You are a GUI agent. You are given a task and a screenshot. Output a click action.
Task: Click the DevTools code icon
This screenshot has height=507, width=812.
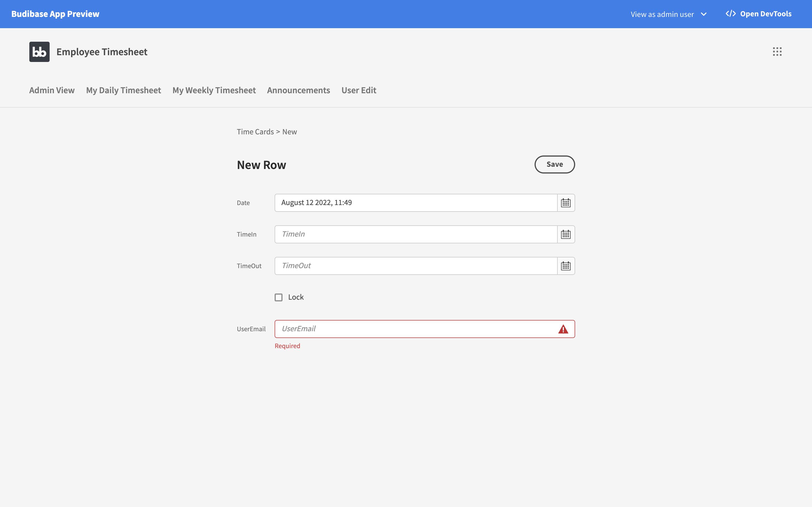coord(731,14)
